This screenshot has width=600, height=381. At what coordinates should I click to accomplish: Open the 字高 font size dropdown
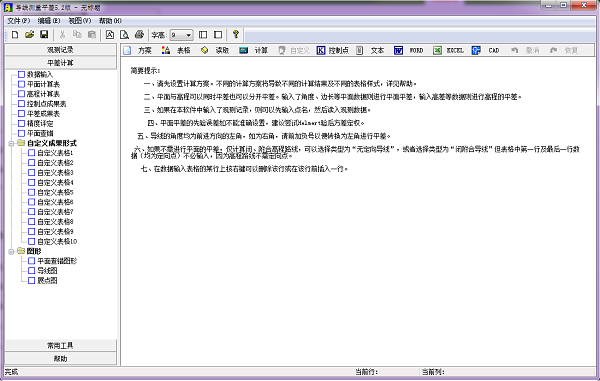tap(188, 35)
